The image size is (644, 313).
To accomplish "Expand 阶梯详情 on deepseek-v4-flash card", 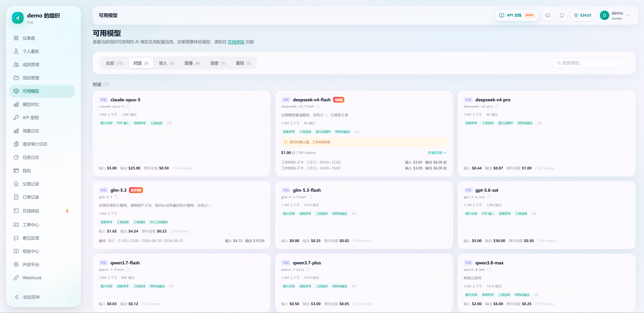I will (437, 153).
